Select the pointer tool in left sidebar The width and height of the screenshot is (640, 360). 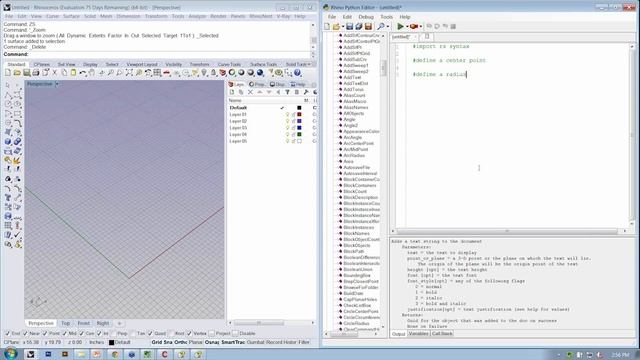(8, 85)
